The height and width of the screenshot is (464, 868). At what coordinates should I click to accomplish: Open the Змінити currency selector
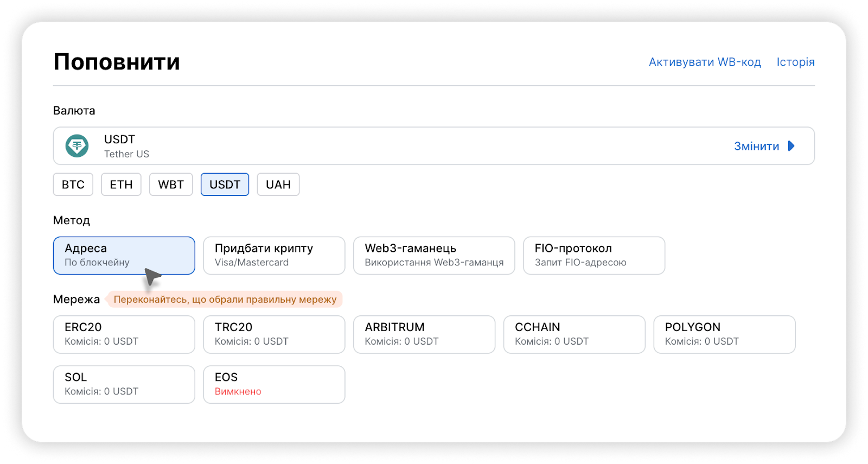[x=756, y=146]
